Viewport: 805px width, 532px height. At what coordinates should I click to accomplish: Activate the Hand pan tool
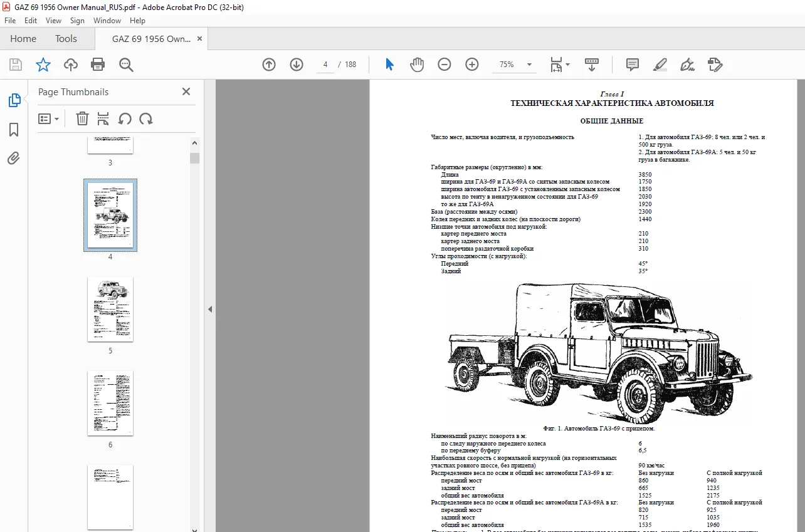pyautogui.click(x=417, y=65)
